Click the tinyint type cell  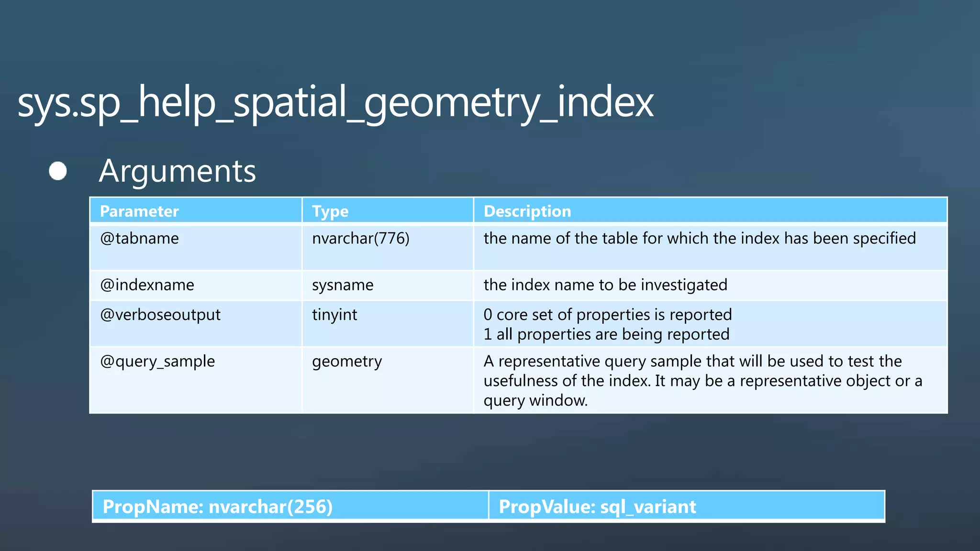pyautogui.click(x=334, y=315)
